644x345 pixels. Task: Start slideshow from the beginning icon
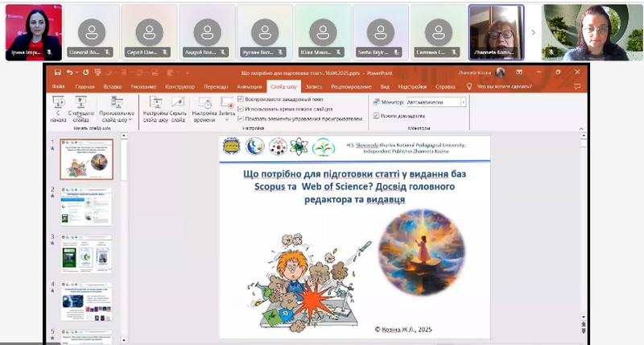tap(58, 106)
